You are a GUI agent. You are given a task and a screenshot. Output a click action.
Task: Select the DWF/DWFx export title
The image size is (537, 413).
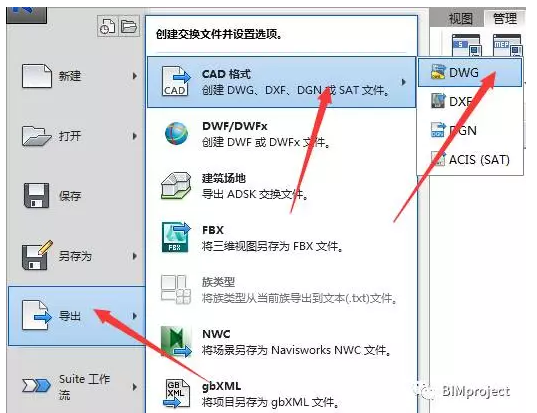(x=235, y=126)
